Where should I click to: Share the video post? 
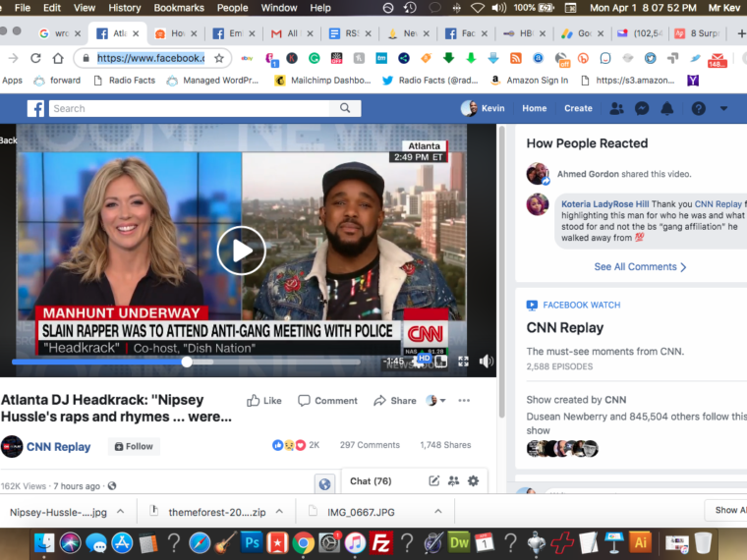395,401
